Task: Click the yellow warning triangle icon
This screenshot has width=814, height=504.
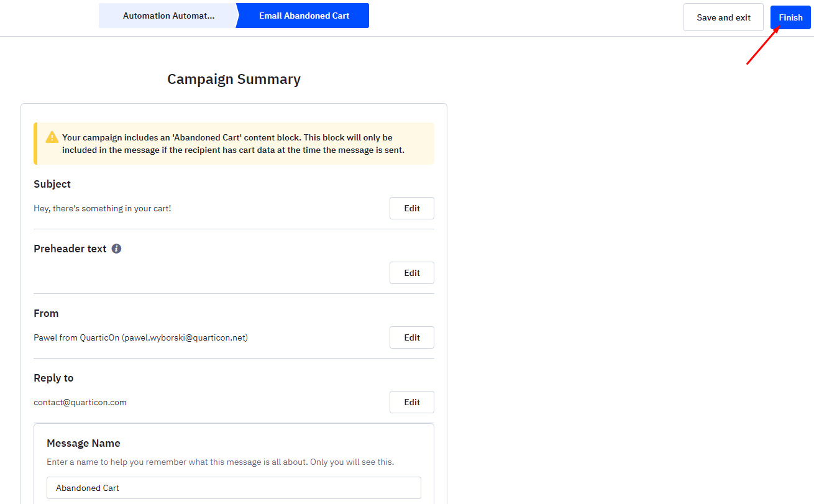Action: (52, 137)
